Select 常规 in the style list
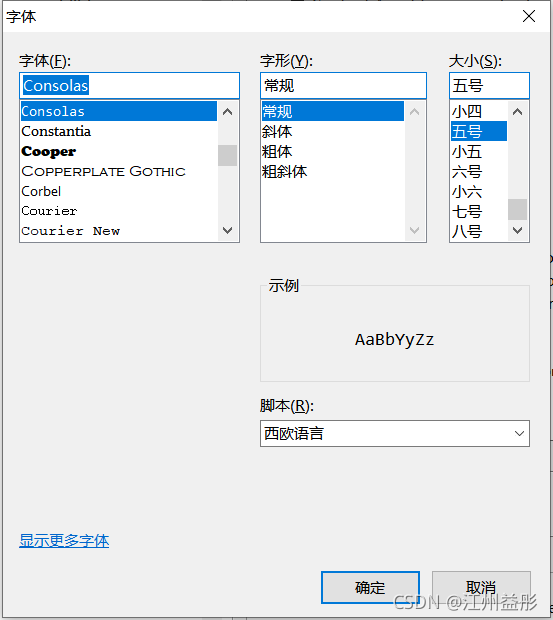This screenshot has height=620, width=553. tap(332, 111)
